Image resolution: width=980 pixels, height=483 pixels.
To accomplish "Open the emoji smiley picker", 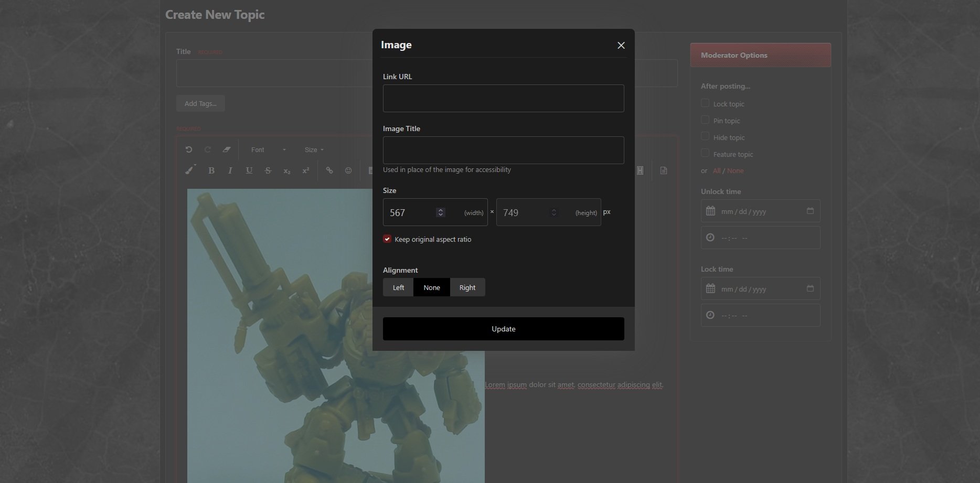I will coord(348,170).
